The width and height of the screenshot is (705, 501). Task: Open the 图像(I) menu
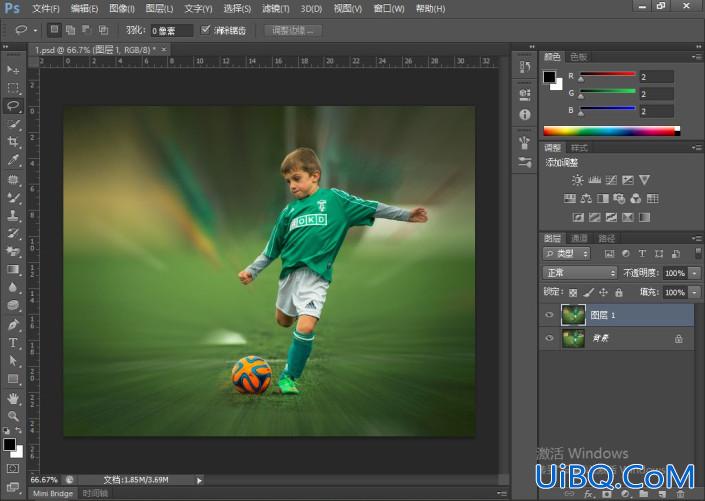pyautogui.click(x=122, y=9)
